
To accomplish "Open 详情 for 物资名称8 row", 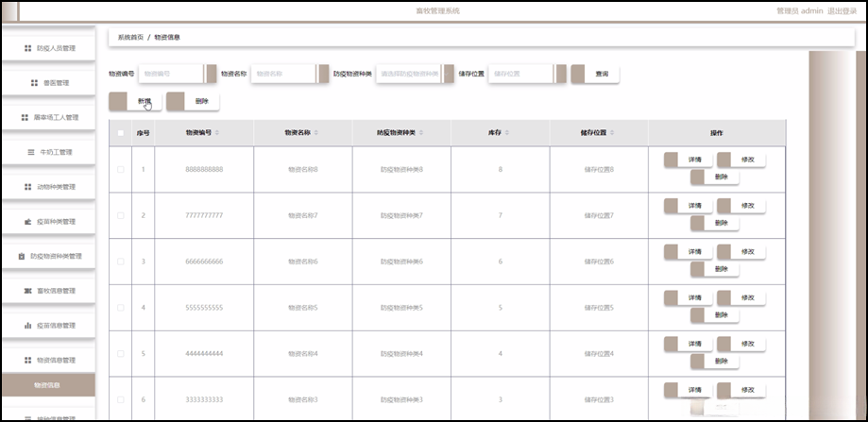I will (689, 160).
